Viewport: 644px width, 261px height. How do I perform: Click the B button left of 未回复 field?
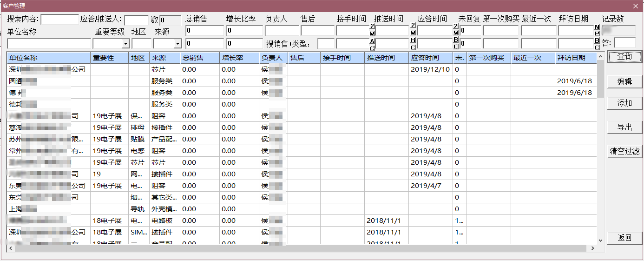456,40
